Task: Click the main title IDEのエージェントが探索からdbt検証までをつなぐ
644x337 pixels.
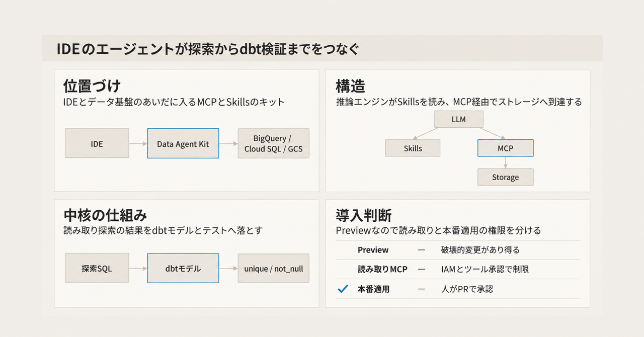Action: [207, 49]
